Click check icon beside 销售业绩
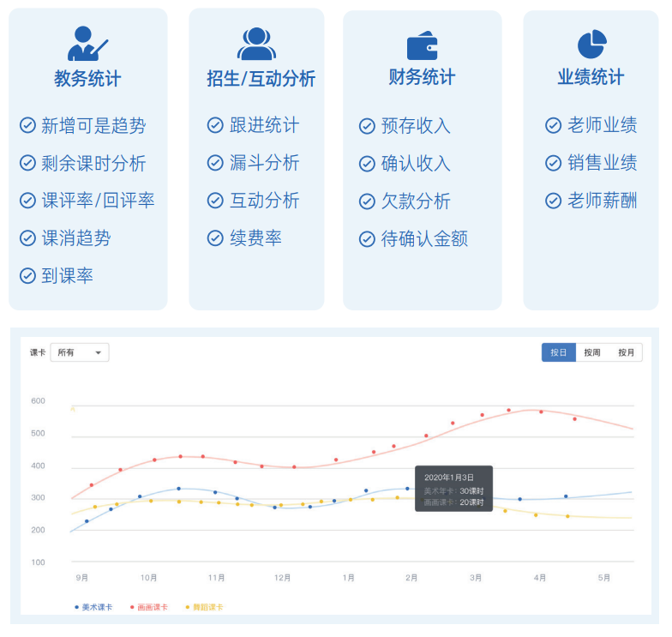This screenshot has width=672, height=637. 554,163
